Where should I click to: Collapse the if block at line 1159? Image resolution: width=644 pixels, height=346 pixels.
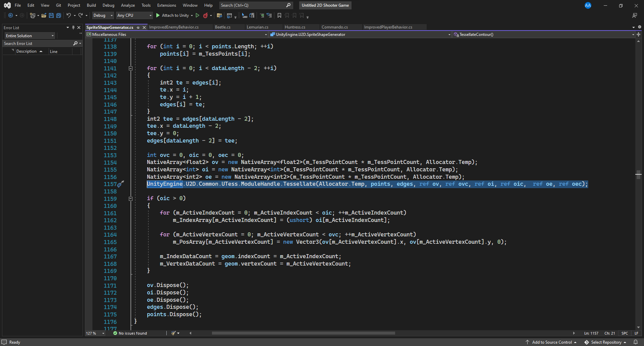130,198
